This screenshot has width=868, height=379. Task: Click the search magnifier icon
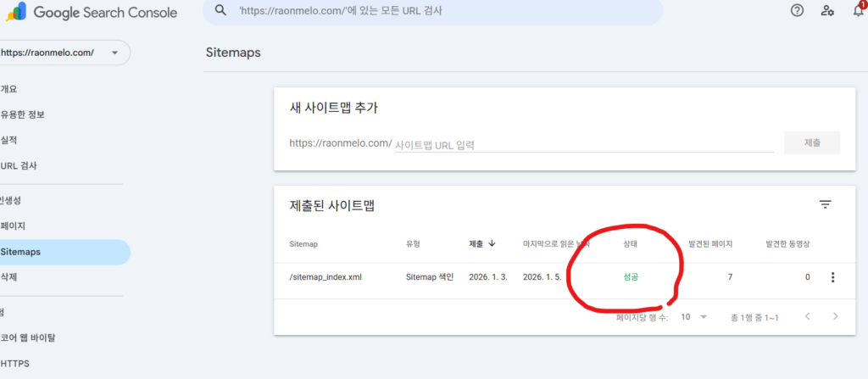coord(221,11)
